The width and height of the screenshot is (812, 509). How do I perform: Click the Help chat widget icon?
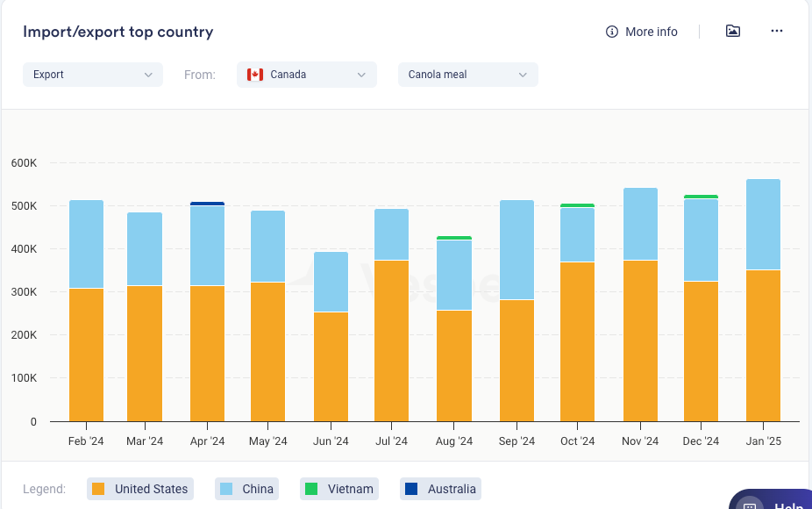(x=750, y=505)
